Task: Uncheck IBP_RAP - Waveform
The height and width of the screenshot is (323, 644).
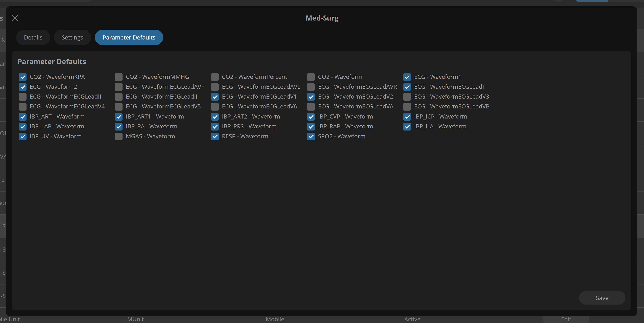Action: 311,127
